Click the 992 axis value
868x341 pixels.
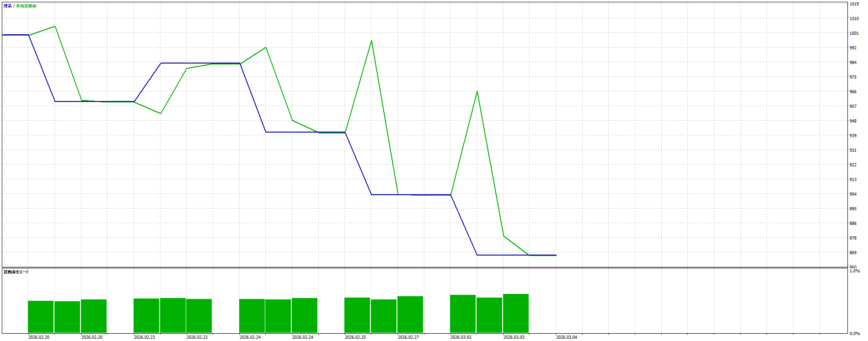(853, 48)
